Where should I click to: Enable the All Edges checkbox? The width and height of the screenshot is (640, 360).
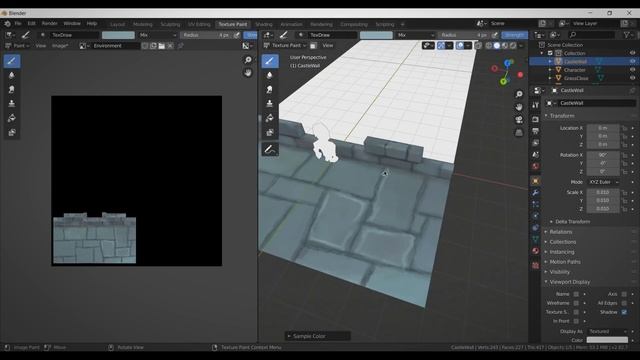coord(624,303)
